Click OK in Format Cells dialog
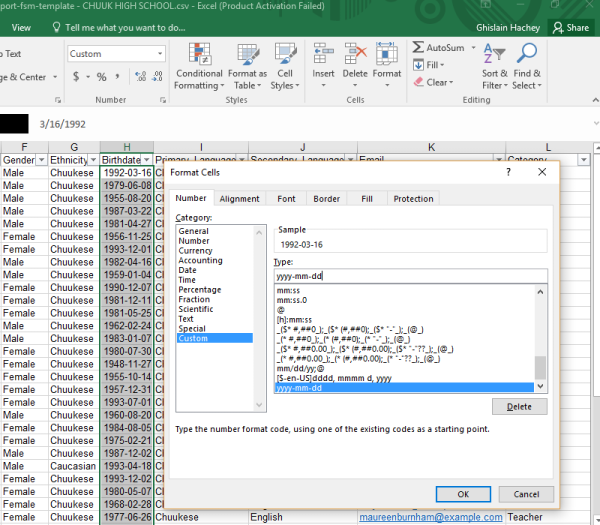Screen dimensions: 600x525 [463, 494]
